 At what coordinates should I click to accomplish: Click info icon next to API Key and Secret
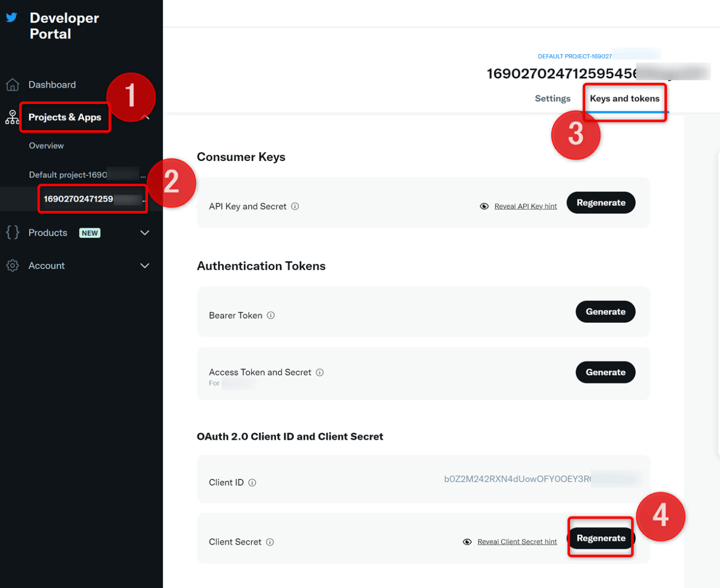(295, 206)
